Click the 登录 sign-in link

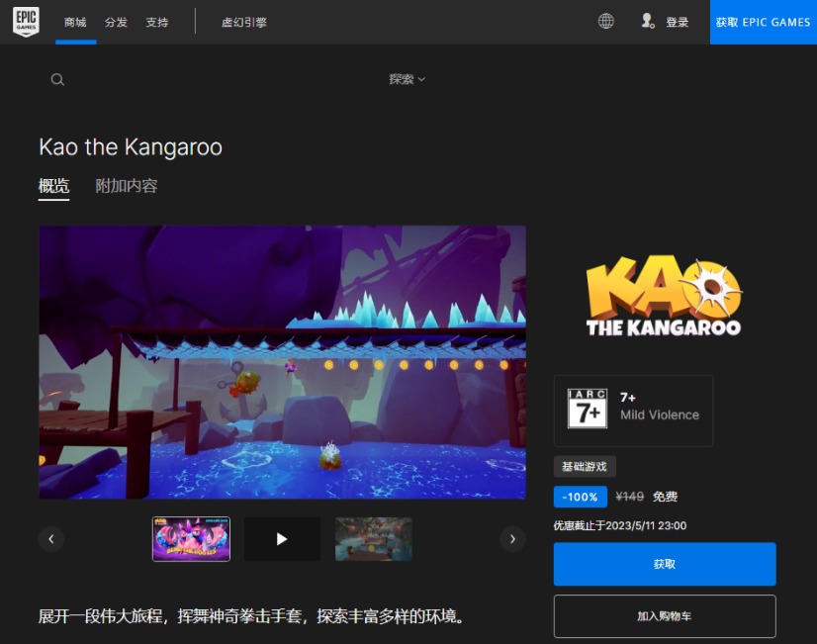[x=677, y=22]
